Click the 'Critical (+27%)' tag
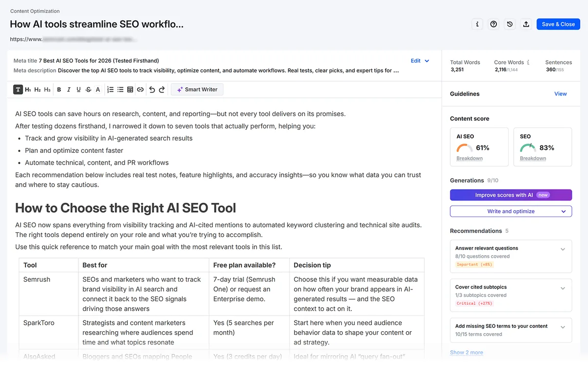This screenshot has width=588, height=365. tap(474, 303)
